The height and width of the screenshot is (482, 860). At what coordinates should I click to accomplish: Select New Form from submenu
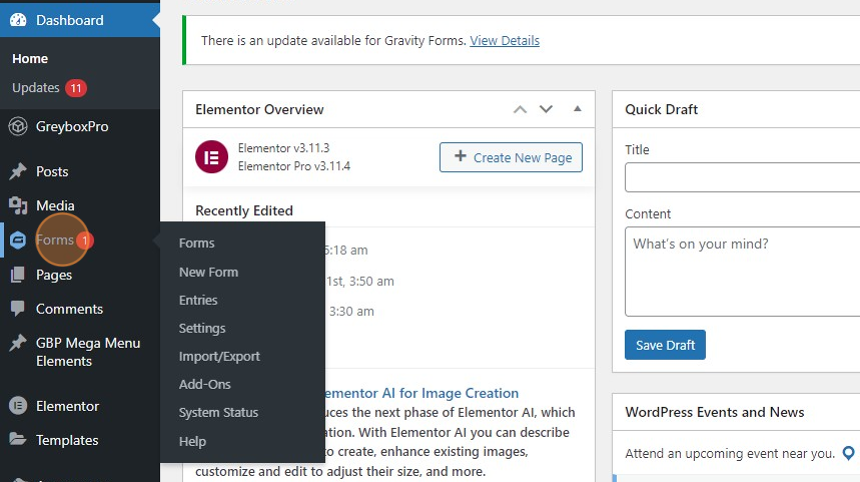click(x=208, y=272)
